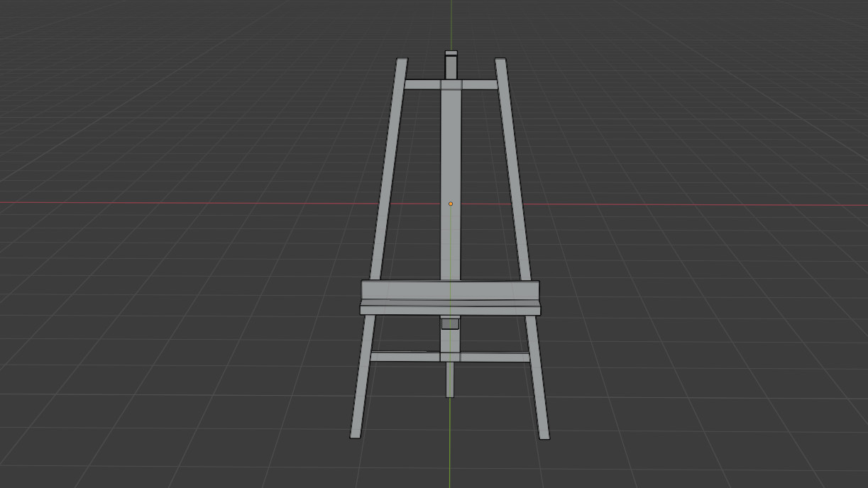
Task: Click the small peg atop the center post
Action: click(450, 62)
